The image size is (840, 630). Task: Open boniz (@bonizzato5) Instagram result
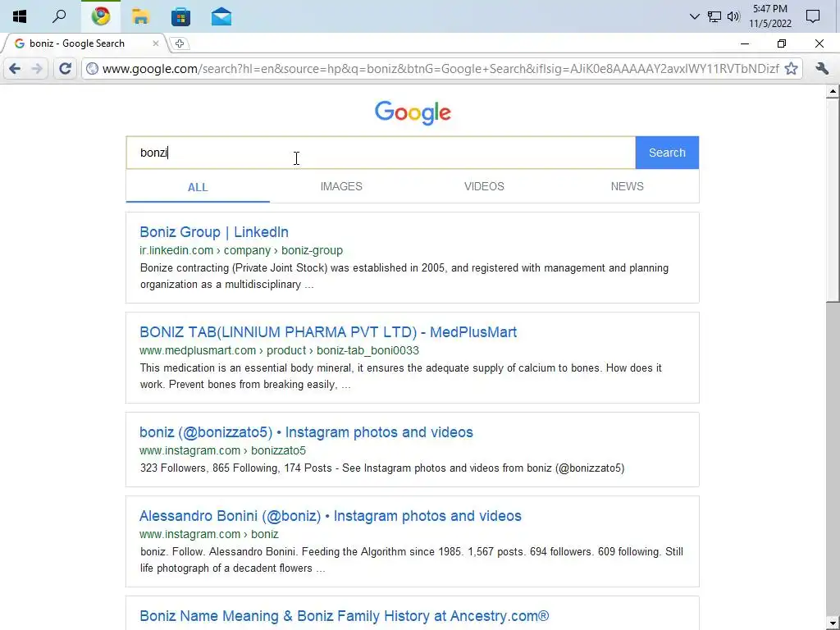(306, 432)
